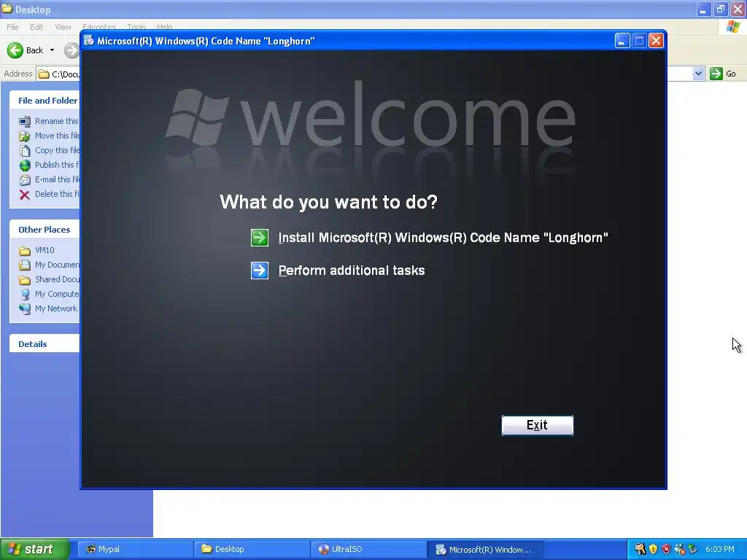
Task: Choose Perform additional tasks link
Action: tap(352, 271)
